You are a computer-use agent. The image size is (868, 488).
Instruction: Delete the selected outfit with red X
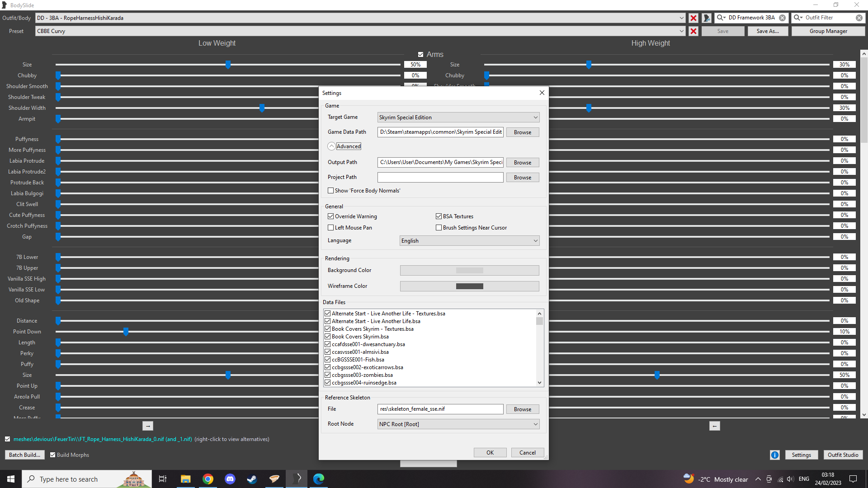coord(693,18)
